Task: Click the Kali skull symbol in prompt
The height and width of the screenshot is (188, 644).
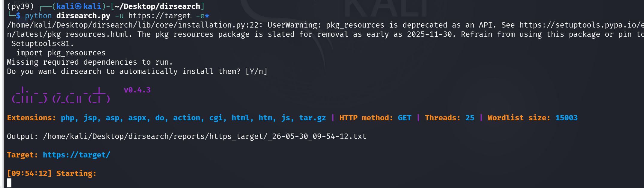Action: (78, 6)
